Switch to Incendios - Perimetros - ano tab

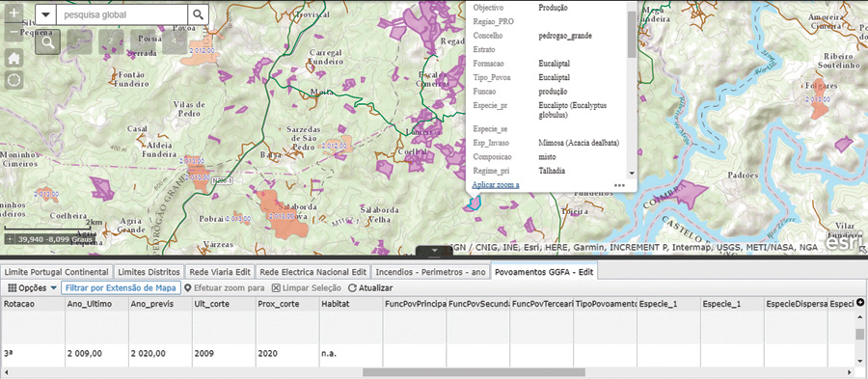coord(430,272)
